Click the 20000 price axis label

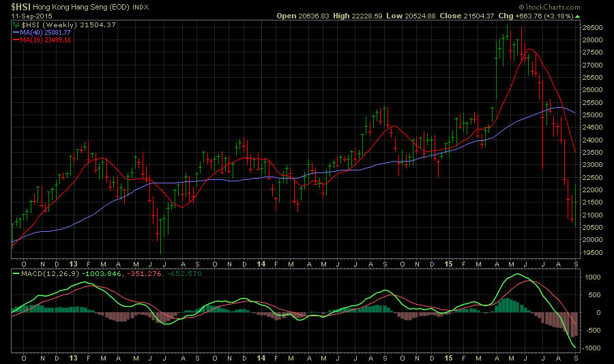point(594,240)
